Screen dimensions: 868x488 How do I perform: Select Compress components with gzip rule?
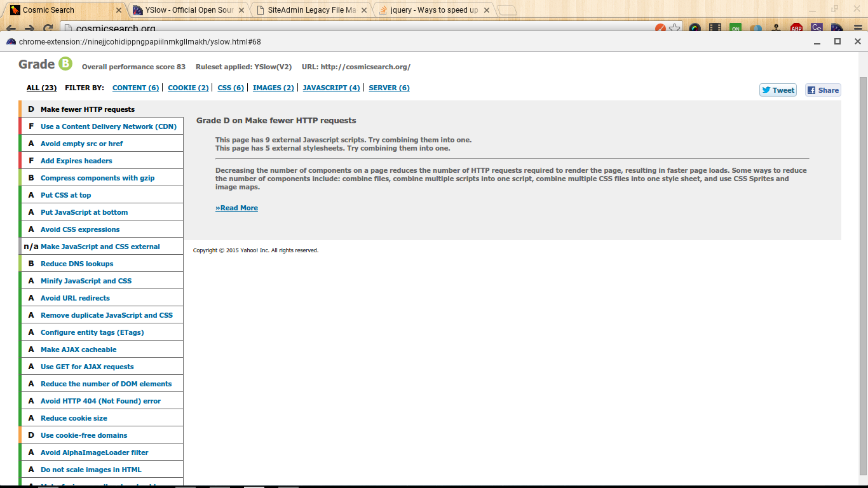click(x=101, y=178)
